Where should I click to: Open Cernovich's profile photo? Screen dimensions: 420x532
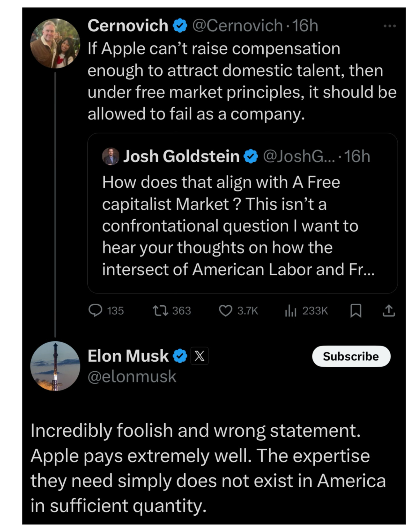(x=55, y=43)
